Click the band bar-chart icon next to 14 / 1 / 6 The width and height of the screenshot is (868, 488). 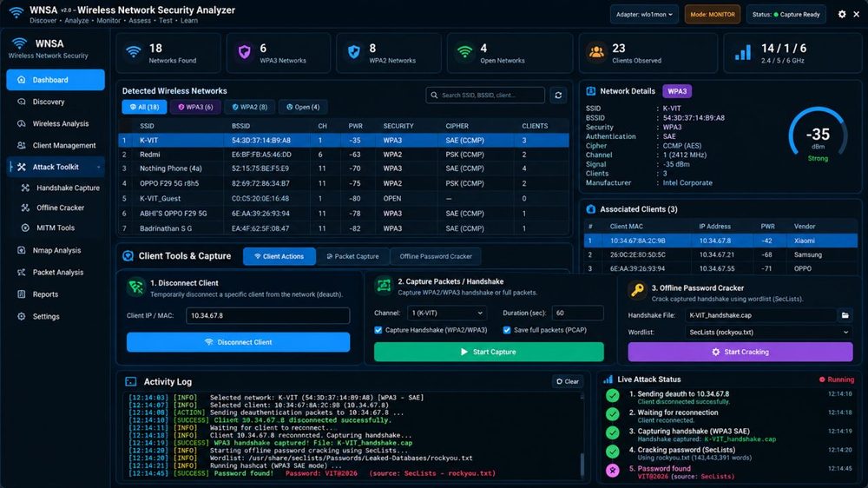(x=742, y=53)
